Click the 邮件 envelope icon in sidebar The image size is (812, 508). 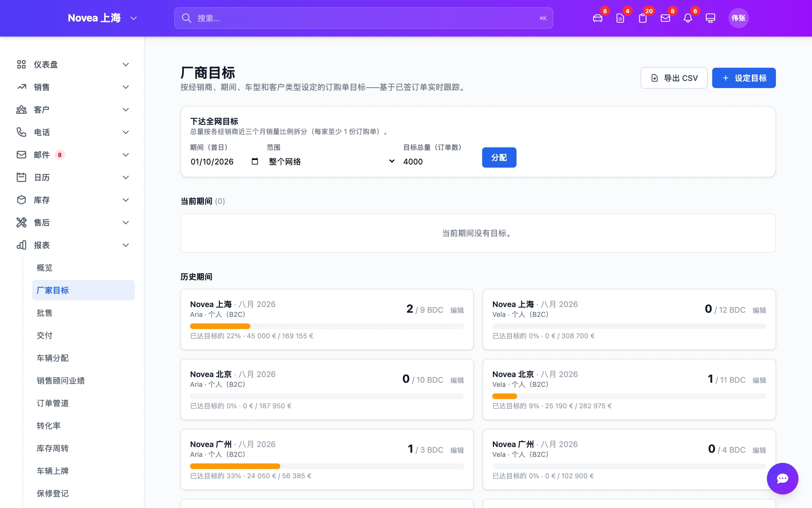[21, 155]
